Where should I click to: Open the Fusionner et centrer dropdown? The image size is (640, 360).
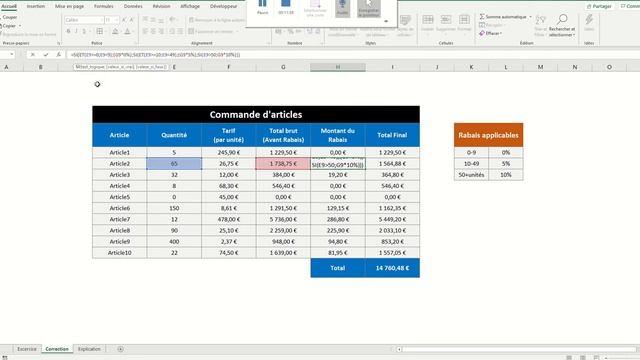click(237, 31)
